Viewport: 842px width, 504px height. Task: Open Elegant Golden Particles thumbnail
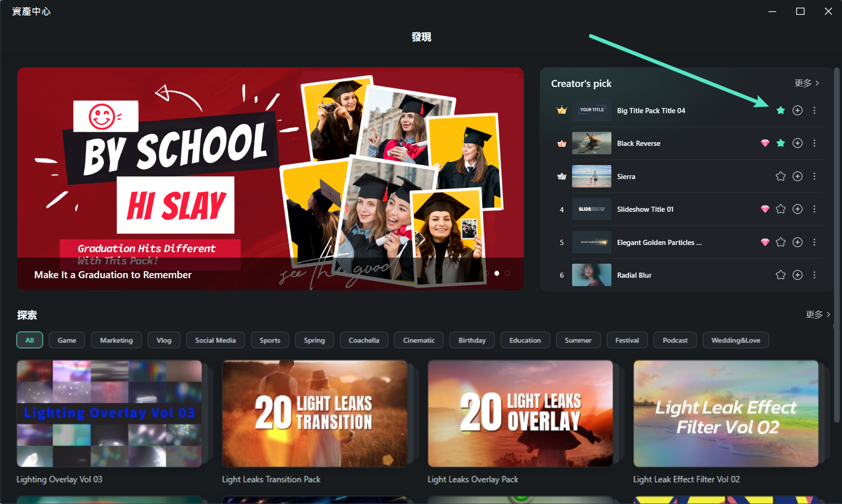592,242
